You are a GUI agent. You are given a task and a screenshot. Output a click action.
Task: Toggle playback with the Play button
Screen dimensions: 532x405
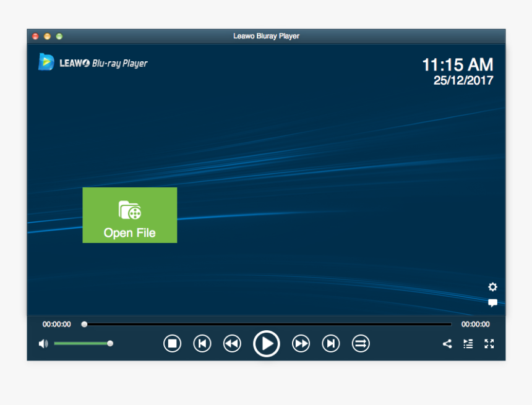267,344
